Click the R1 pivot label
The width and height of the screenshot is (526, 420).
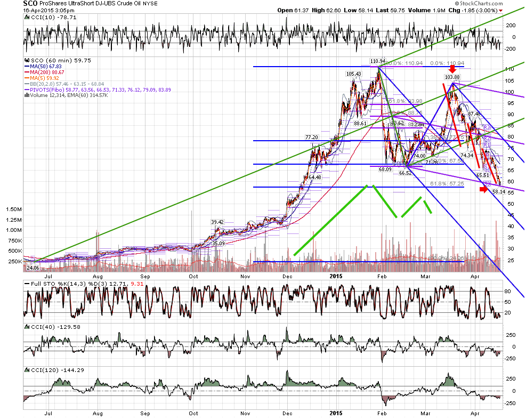tap(487, 145)
